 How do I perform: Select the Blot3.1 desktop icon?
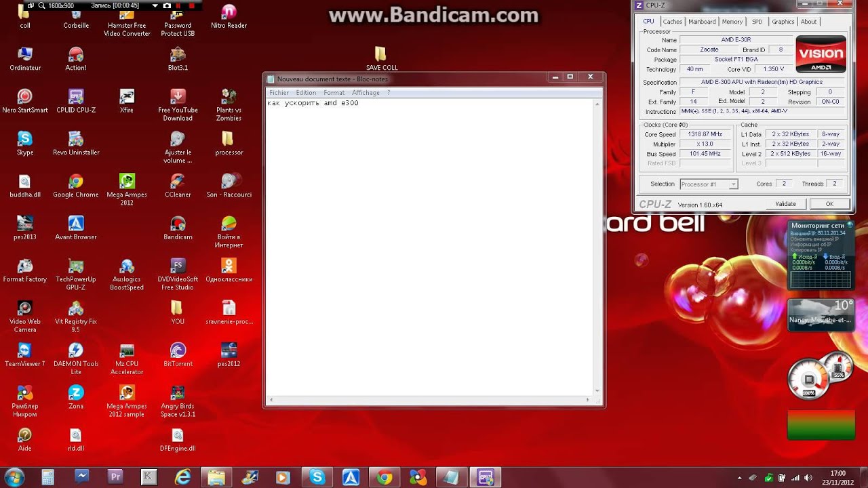point(178,58)
